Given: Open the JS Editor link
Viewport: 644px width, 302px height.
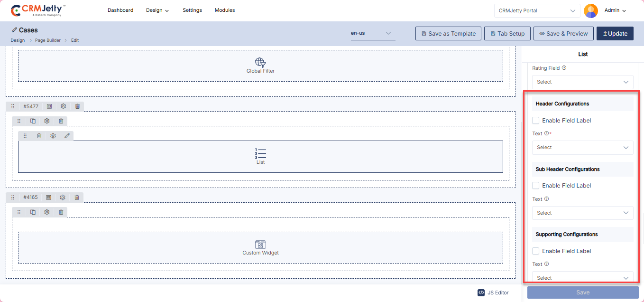Looking at the screenshot, I should point(494,293).
